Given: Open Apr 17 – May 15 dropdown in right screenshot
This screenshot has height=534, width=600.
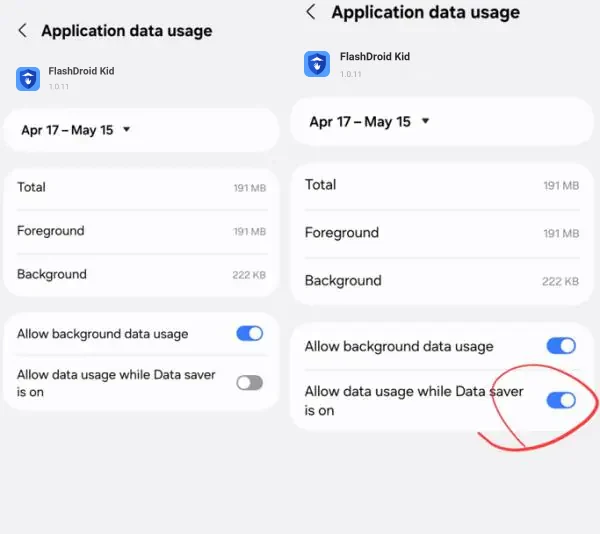Looking at the screenshot, I should point(442,122).
